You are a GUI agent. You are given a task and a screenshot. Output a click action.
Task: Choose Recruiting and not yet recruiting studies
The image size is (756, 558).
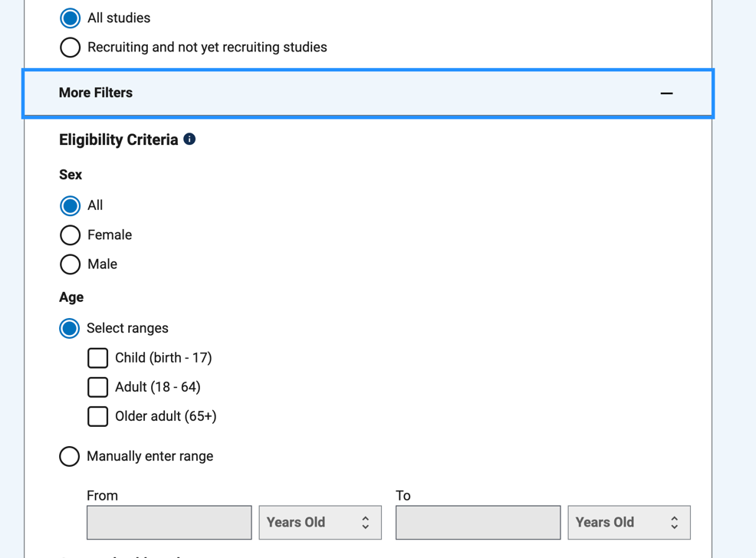(70, 48)
